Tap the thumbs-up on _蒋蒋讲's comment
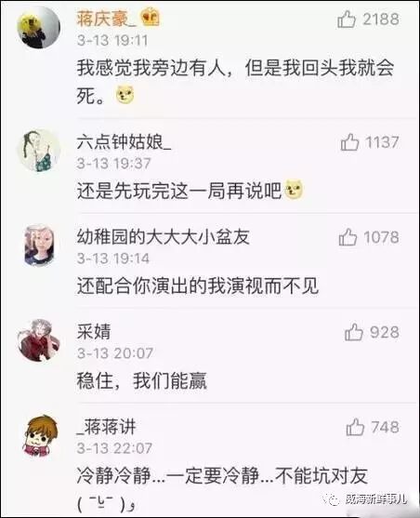The height and width of the screenshot is (518, 420). pyautogui.click(x=355, y=427)
